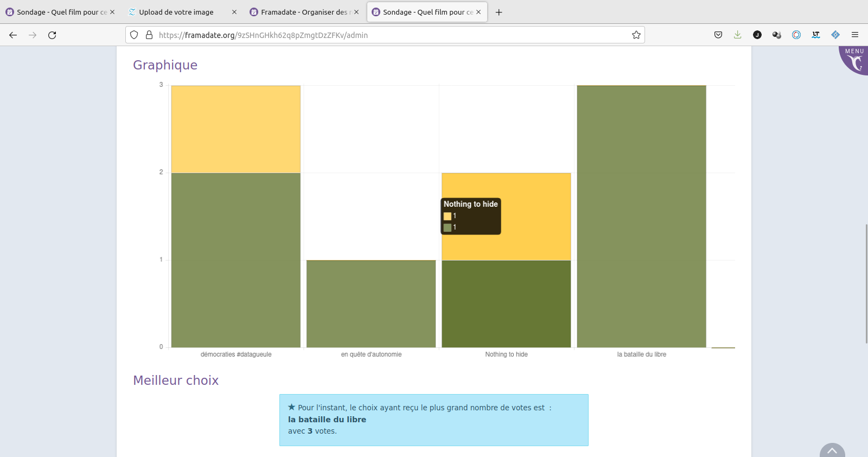Click the avec 3 votes text
This screenshot has width=868, height=457.
[312, 431]
